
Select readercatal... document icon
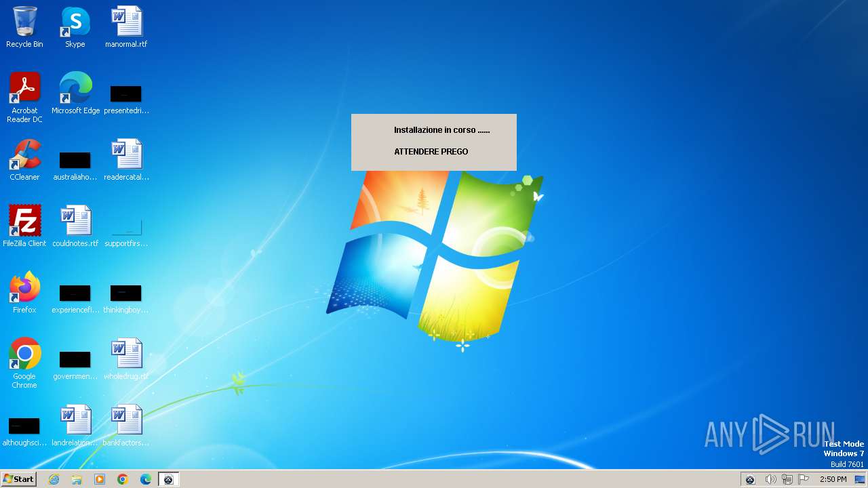[126, 160]
